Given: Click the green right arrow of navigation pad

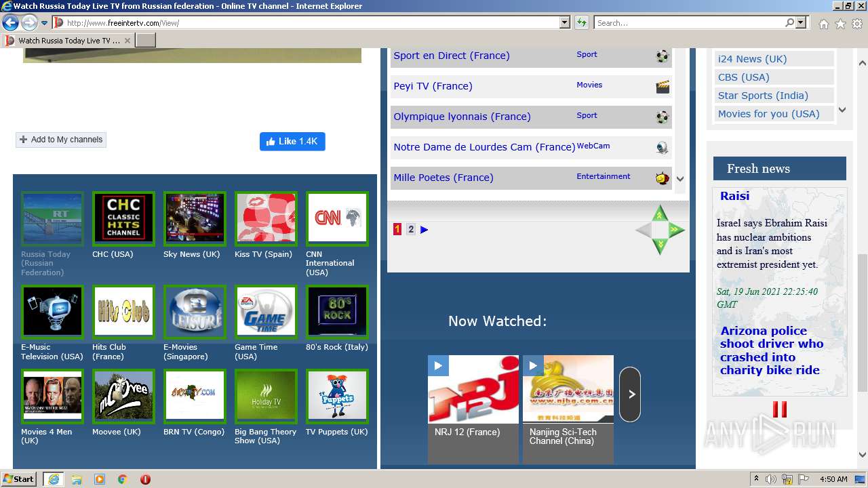Looking at the screenshot, I should [677, 230].
